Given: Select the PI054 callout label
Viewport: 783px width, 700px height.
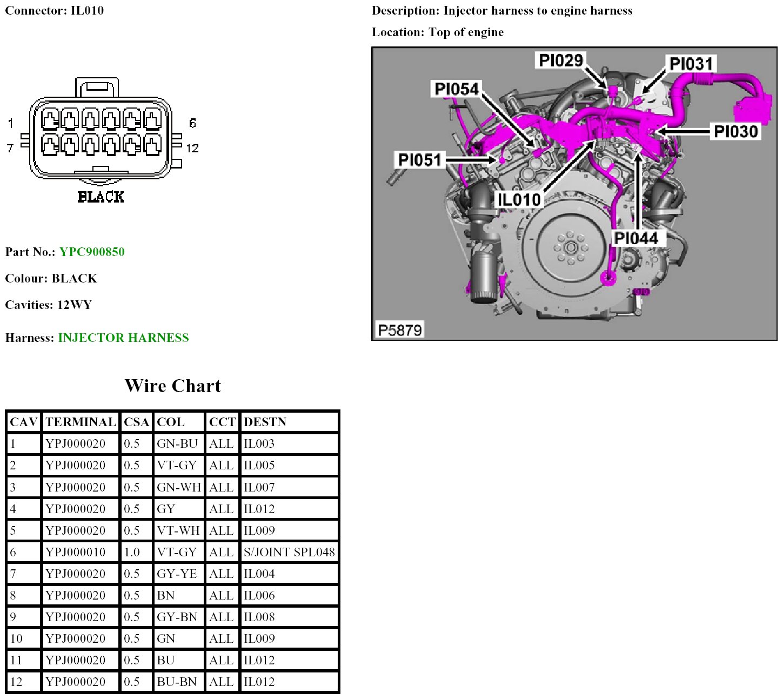Looking at the screenshot, I should click(x=457, y=89).
